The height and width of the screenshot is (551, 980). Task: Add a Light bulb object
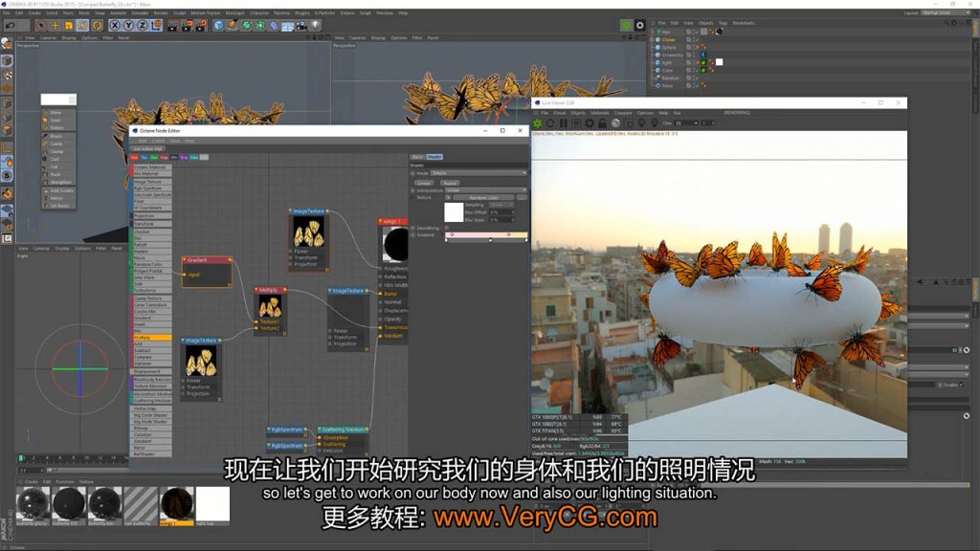tap(316, 26)
